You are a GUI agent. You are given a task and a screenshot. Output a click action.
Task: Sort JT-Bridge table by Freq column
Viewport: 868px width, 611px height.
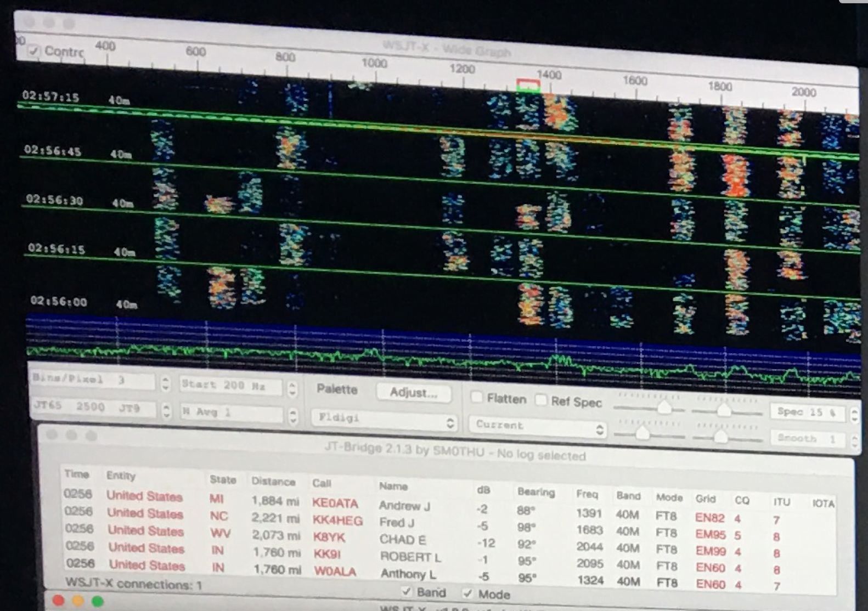click(587, 494)
